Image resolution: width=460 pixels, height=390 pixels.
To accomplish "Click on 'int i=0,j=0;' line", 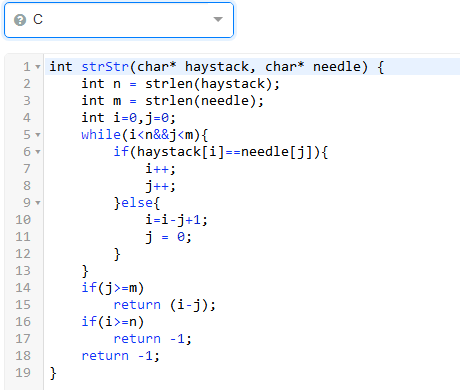I will click(x=128, y=118).
